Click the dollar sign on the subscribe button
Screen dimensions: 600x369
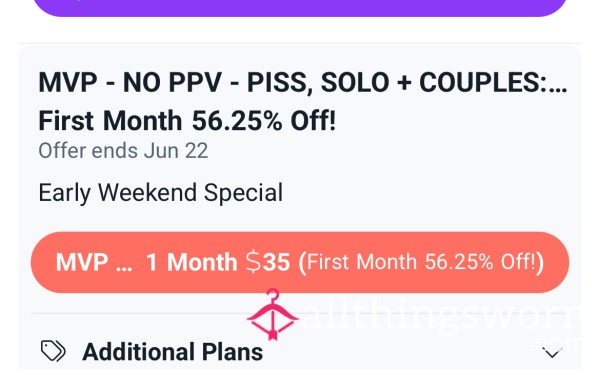pyautogui.click(x=253, y=262)
